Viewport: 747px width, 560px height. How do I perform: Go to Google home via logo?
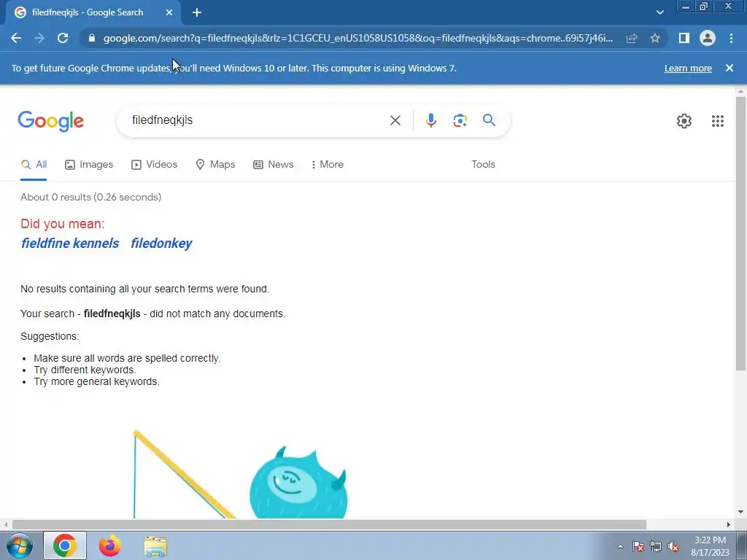51,122
